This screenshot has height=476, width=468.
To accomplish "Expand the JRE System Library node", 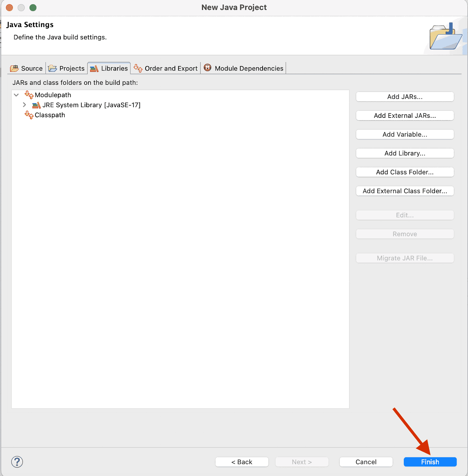I will [24, 105].
